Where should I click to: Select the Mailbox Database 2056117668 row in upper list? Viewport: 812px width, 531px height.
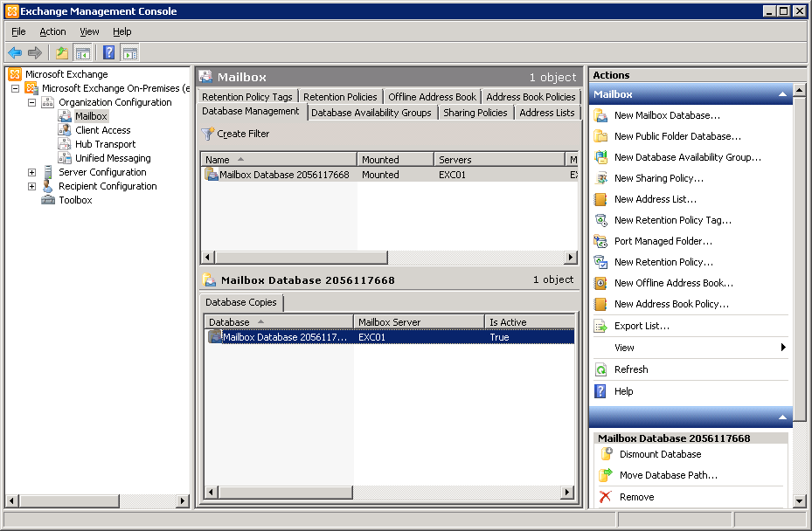coord(390,175)
